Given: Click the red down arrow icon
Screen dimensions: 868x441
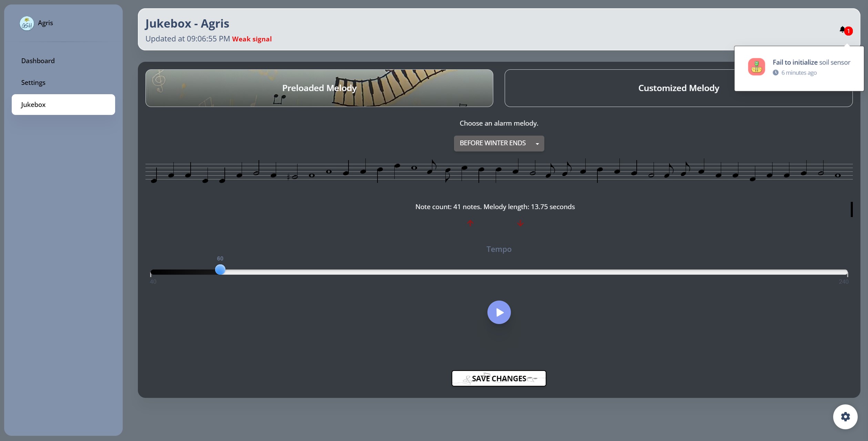Looking at the screenshot, I should tap(520, 223).
